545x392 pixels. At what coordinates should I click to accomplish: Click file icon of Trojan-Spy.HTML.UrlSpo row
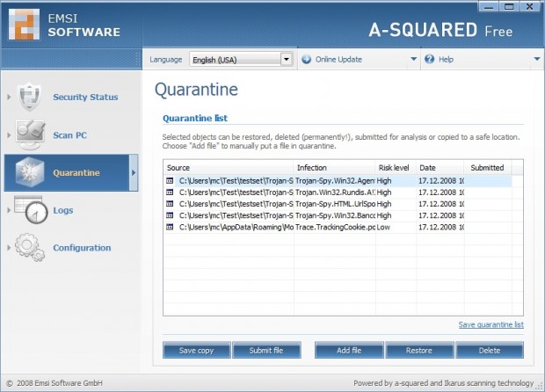click(x=170, y=204)
